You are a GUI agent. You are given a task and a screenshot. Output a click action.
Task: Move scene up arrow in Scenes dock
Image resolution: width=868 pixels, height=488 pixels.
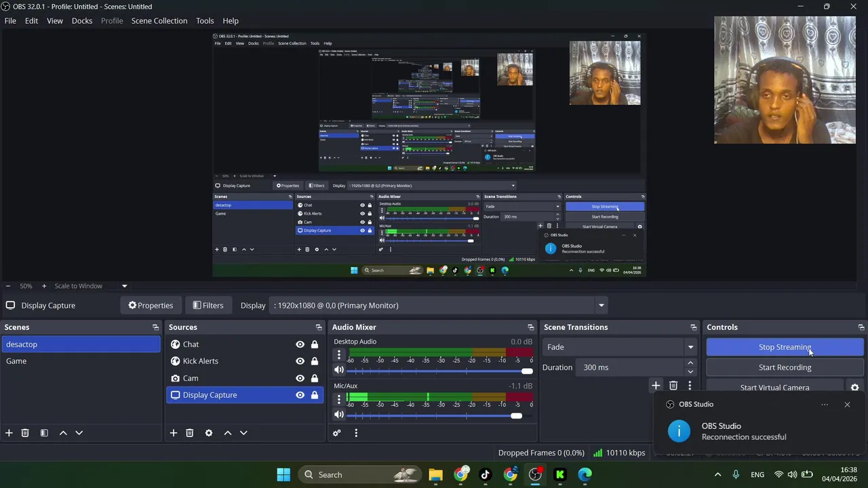click(x=63, y=433)
